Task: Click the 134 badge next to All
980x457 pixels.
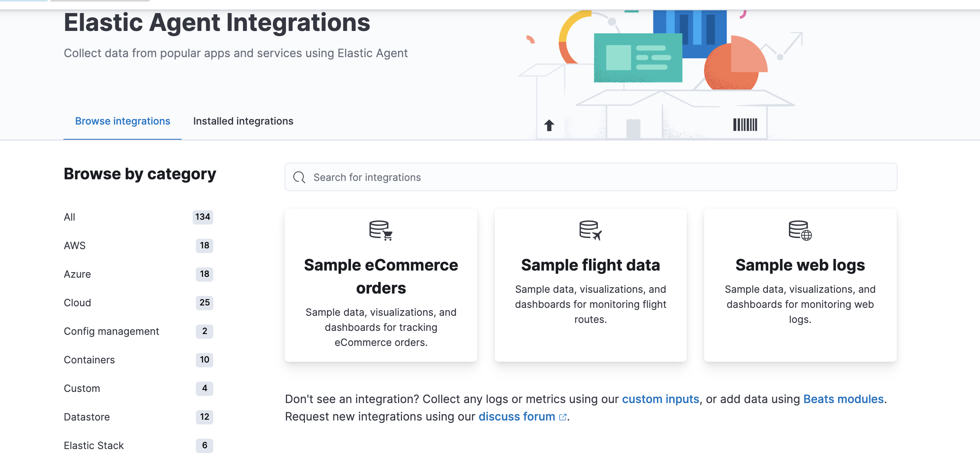Action: pyautogui.click(x=203, y=217)
